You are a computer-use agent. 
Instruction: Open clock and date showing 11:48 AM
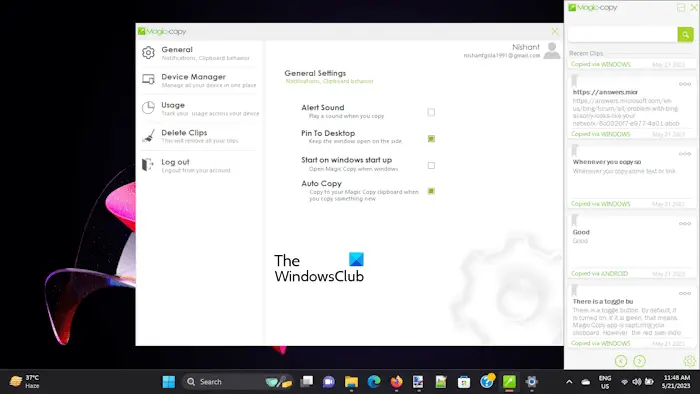676,382
